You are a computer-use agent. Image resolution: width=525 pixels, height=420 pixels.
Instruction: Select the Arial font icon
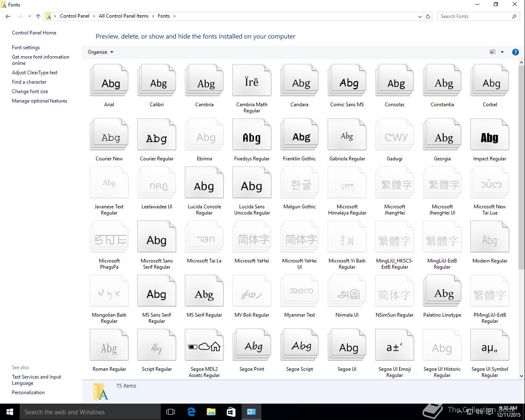[x=109, y=80]
